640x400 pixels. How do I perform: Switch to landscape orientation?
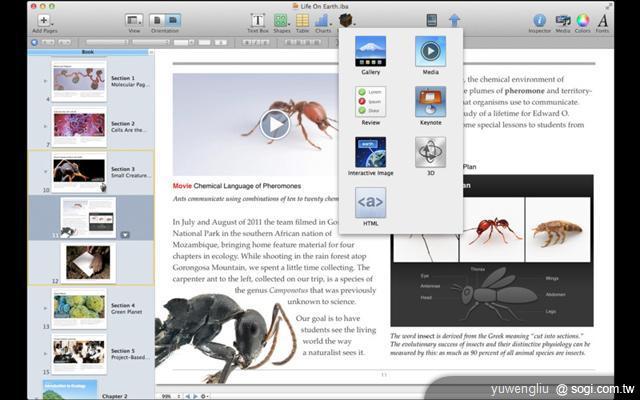click(173, 20)
